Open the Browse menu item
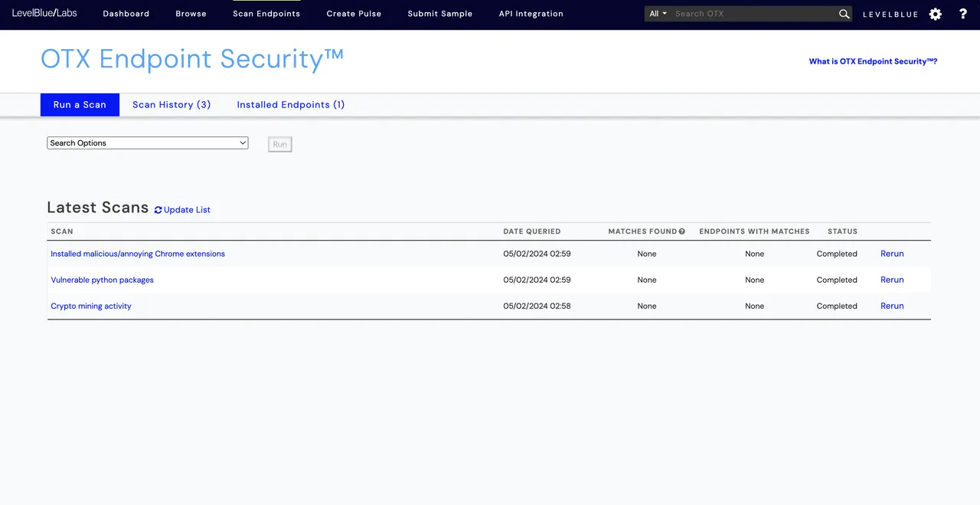 point(191,14)
